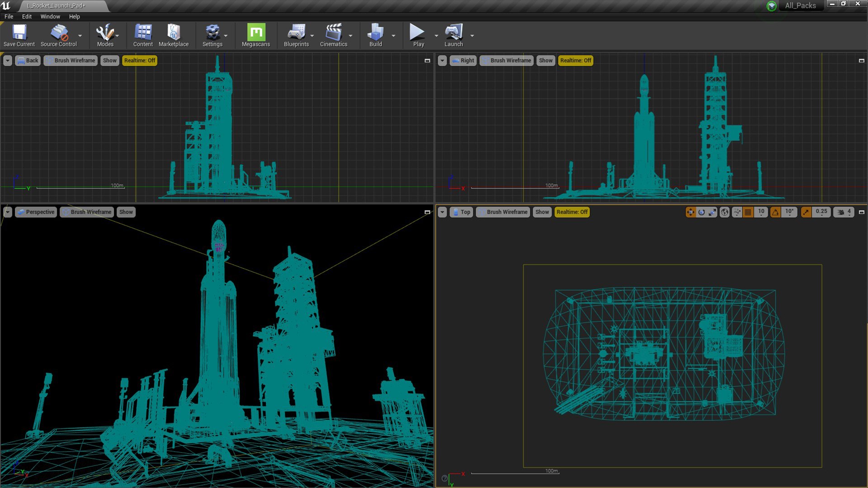868x488 pixels.
Task: Launch the Marketplace
Action: point(174,35)
